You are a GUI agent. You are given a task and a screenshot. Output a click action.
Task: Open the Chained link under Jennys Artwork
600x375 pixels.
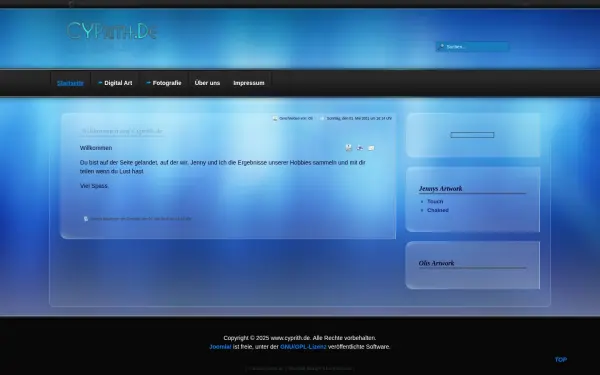point(438,210)
